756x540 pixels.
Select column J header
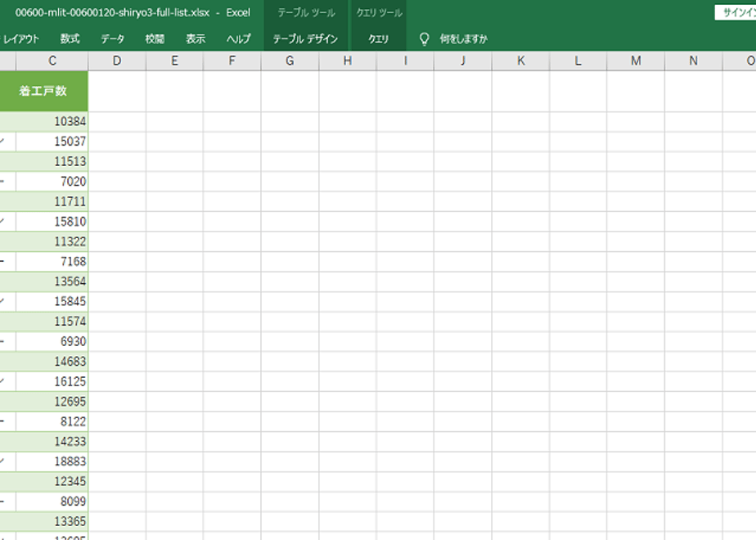[x=463, y=61]
